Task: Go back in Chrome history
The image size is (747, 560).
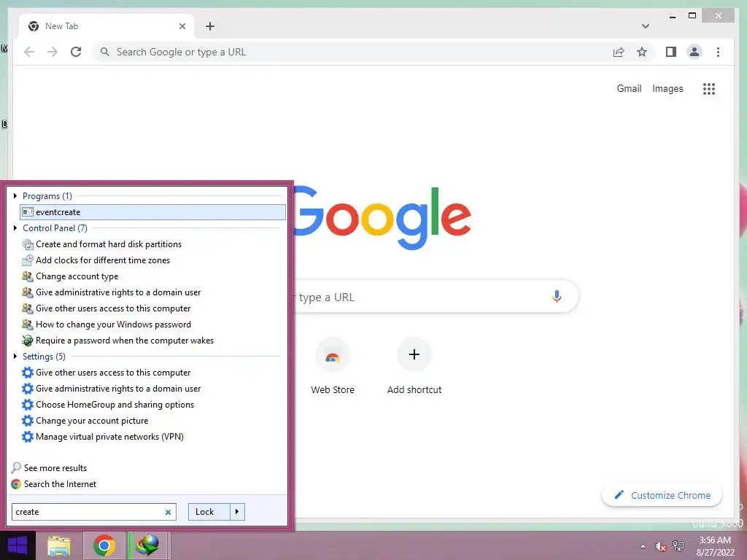Action: click(29, 52)
